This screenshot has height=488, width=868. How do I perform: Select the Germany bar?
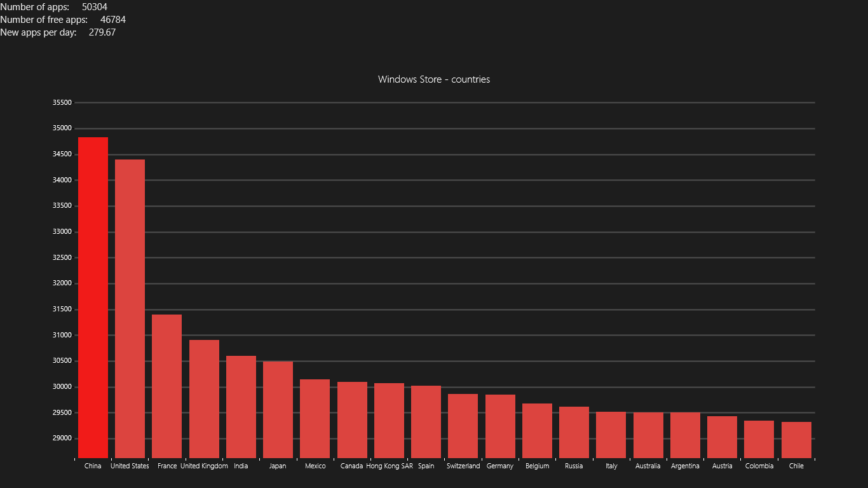[500, 426]
